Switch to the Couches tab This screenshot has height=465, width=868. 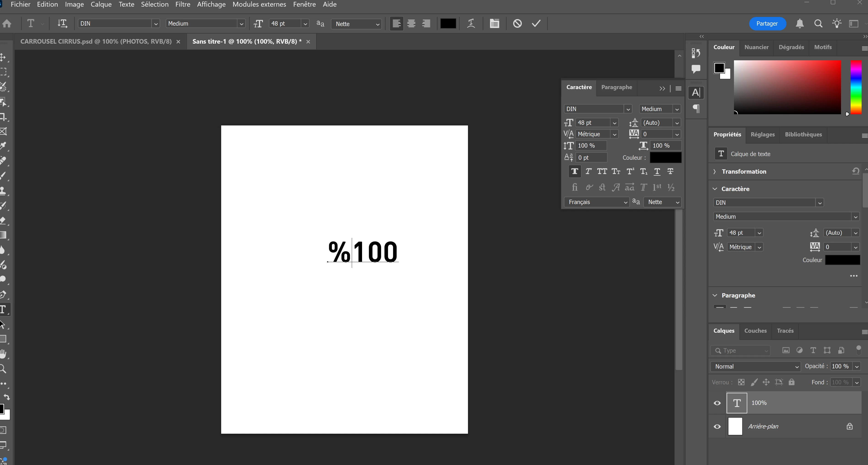click(x=755, y=331)
